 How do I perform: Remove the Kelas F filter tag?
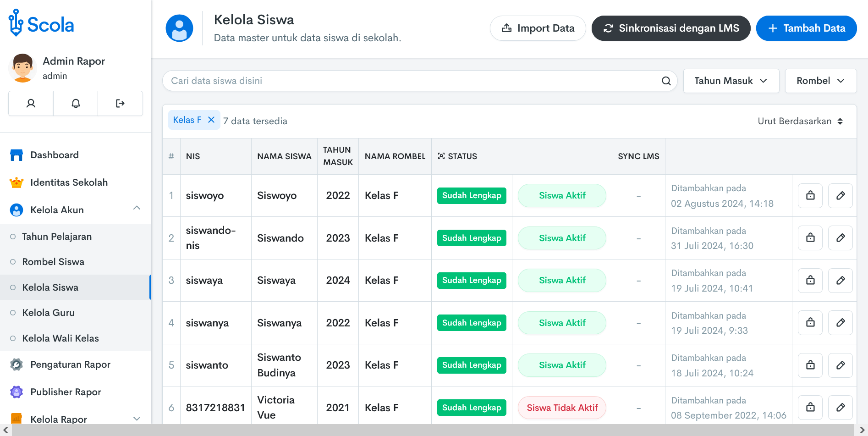[x=211, y=120]
